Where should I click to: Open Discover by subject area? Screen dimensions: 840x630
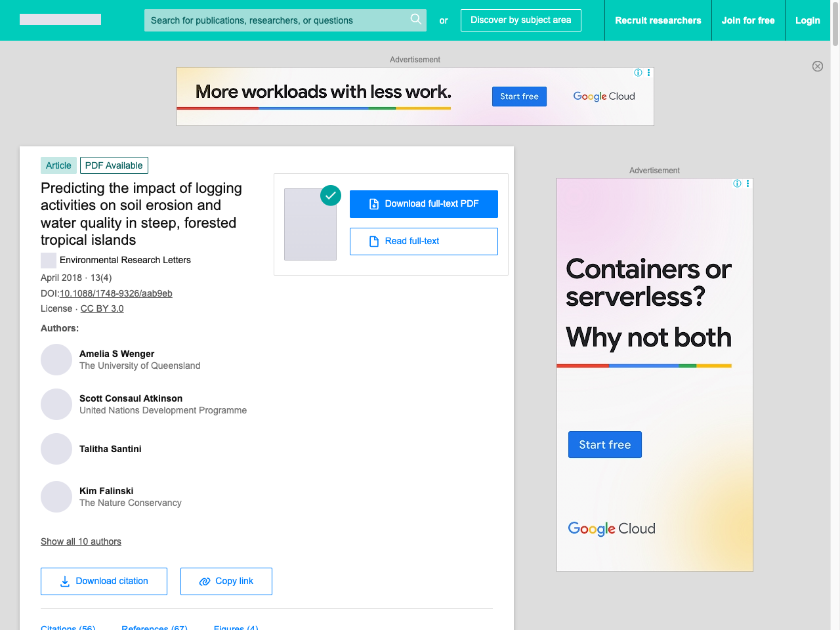pos(520,20)
